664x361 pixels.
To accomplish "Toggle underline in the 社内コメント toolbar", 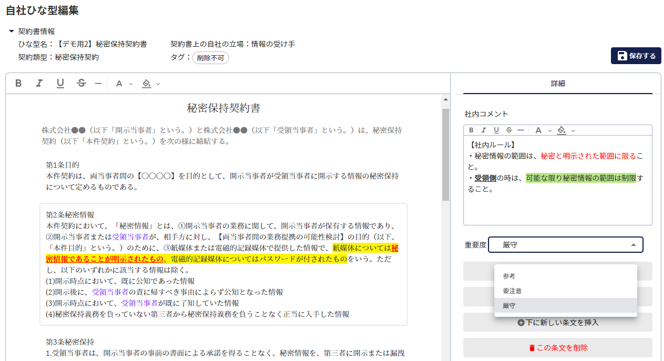I will [496, 130].
